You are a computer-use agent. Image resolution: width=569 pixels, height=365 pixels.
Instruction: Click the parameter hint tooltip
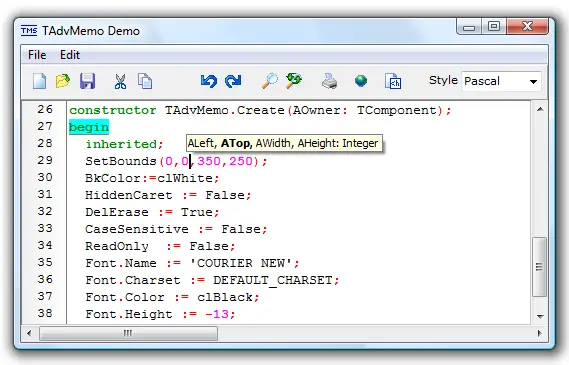284,143
